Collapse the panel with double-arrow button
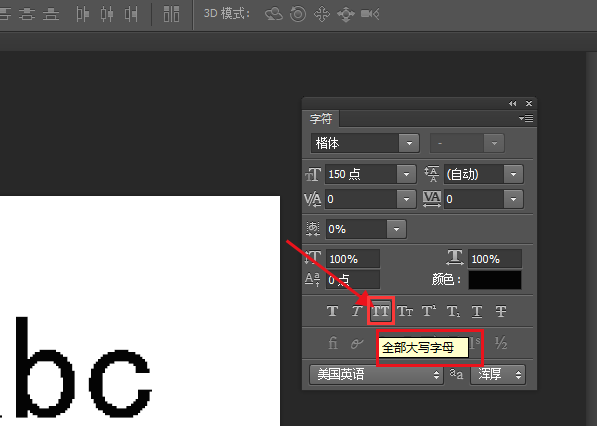Image resolution: width=597 pixels, height=426 pixels. coord(512,104)
